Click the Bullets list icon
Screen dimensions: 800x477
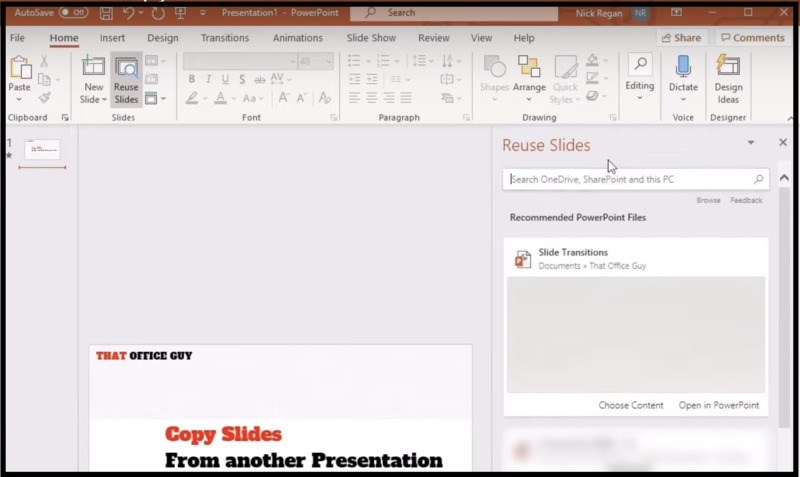click(x=354, y=61)
